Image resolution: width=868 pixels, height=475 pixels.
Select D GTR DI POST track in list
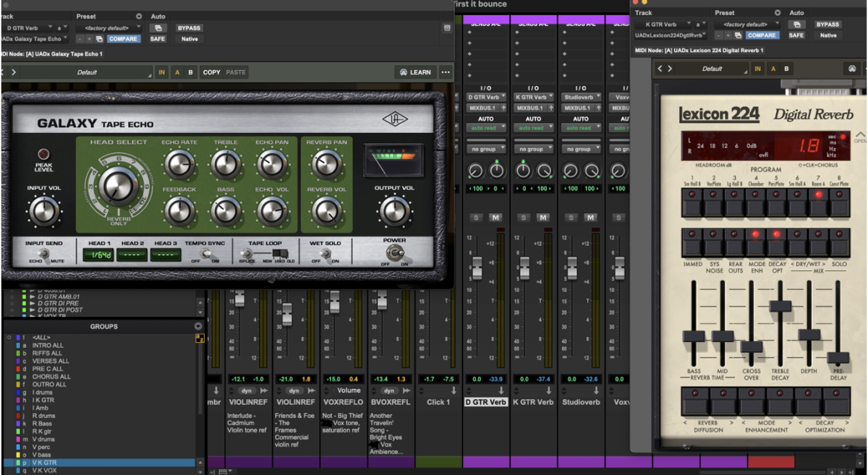point(61,309)
